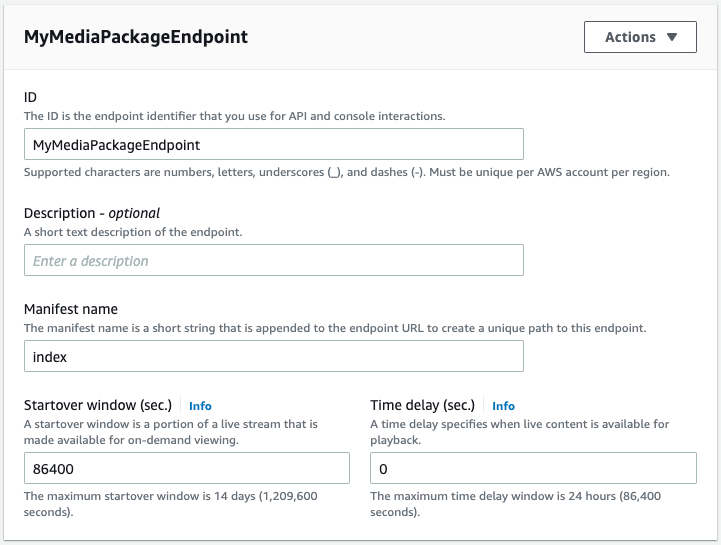Click 'Supported characters are numbers' hint text
The height and width of the screenshot is (545, 721).
click(x=347, y=172)
